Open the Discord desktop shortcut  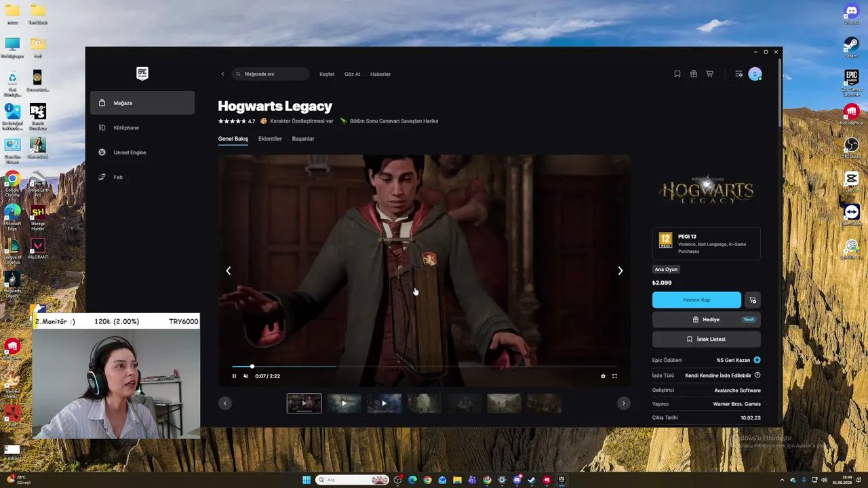[852, 14]
